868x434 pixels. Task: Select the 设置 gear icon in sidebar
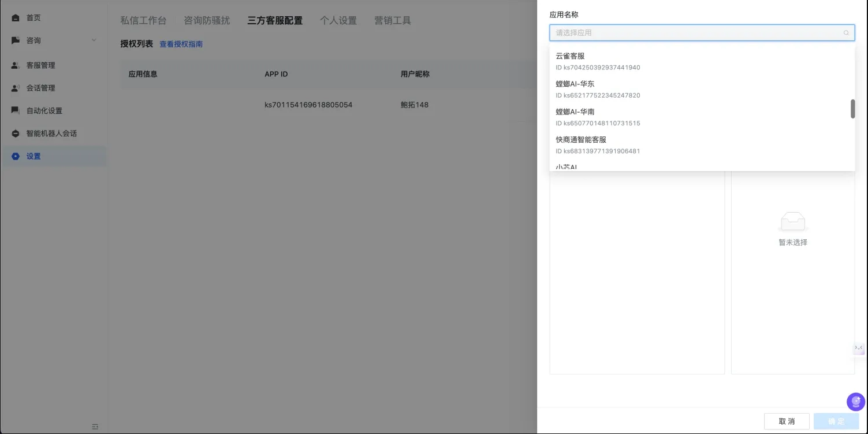(16, 155)
